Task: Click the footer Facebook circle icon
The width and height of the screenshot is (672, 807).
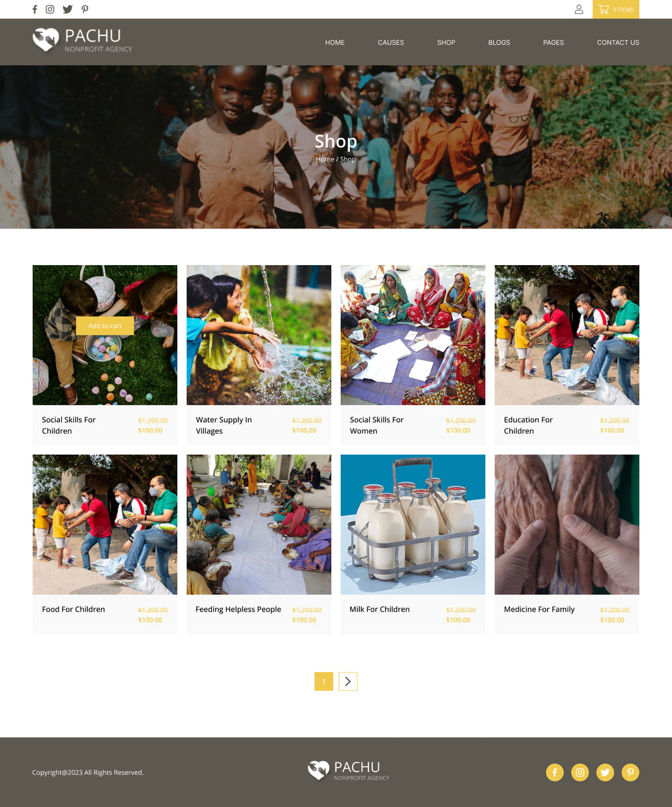Action: pyautogui.click(x=555, y=772)
